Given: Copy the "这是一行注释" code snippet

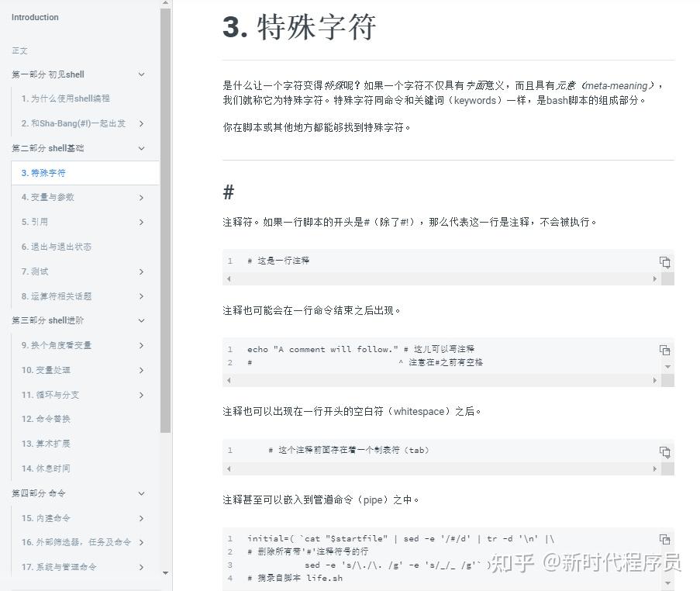Looking at the screenshot, I should pyautogui.click(x=664, y=262).
